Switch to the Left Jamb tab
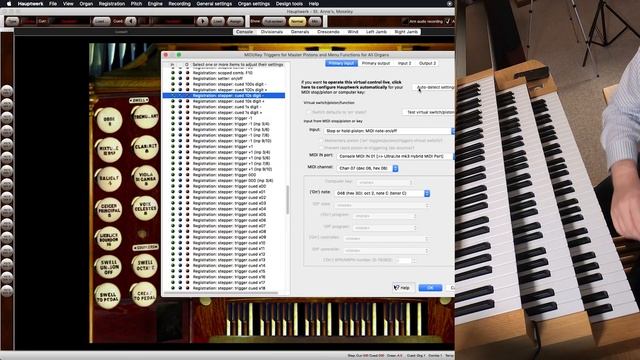640x360 pixels. coord(376,32)
